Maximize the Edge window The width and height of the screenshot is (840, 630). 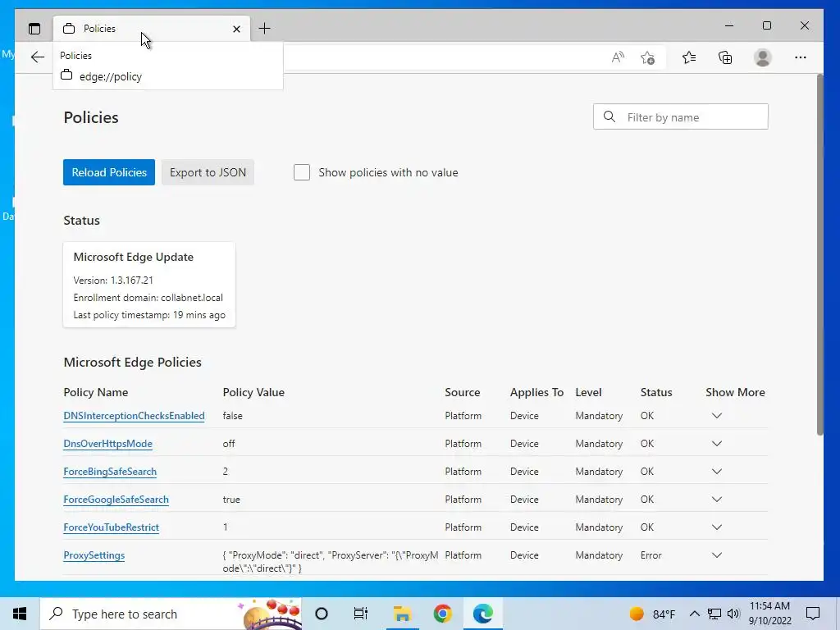pos(767,25)
